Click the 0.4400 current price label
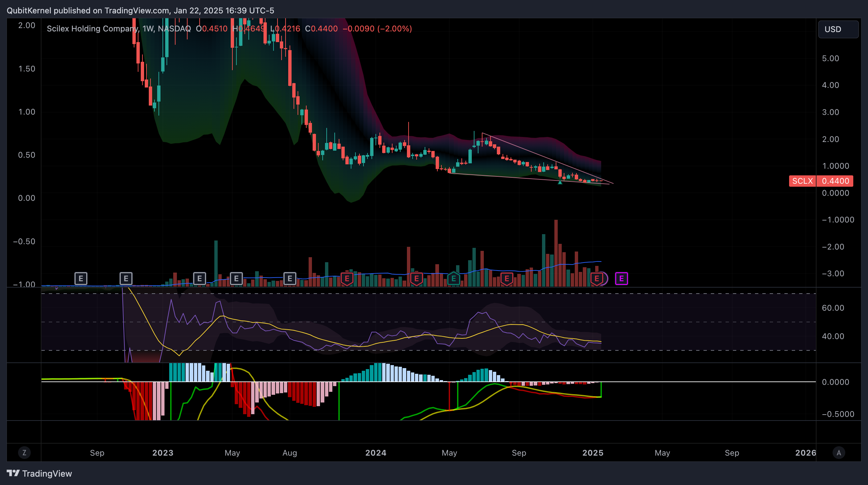This screenshot has height=485, width=868. click(835, 181)
